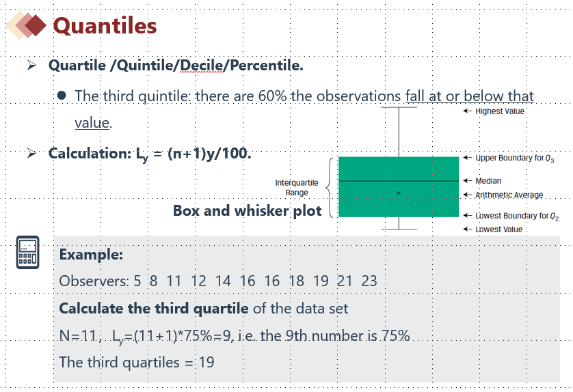Viewport: 573px width, 392px height.
Task: Click the underlined 'fall at or below that' text
Action: coord(469,96)
